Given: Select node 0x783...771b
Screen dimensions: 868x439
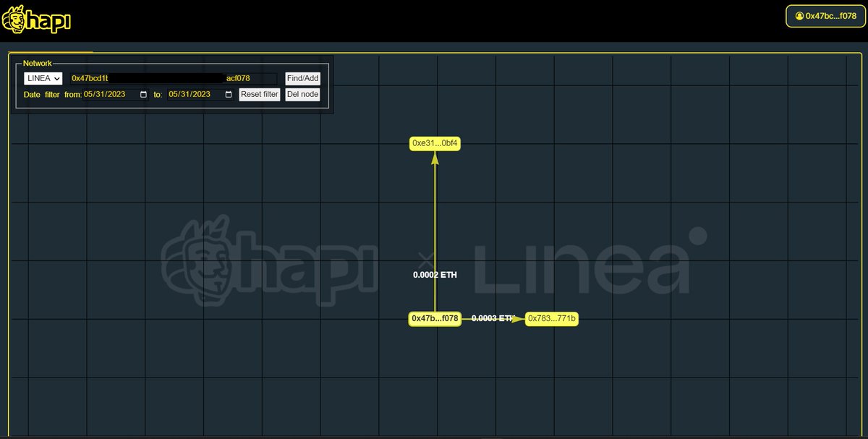Looking at the screenshot, I should click(x=552, y=318).
